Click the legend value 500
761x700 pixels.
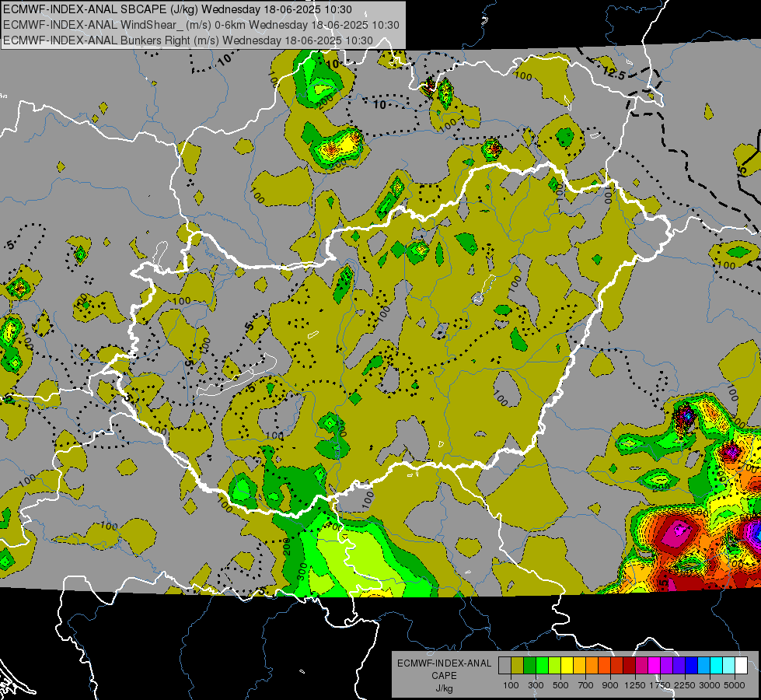(x=560, y=685)
